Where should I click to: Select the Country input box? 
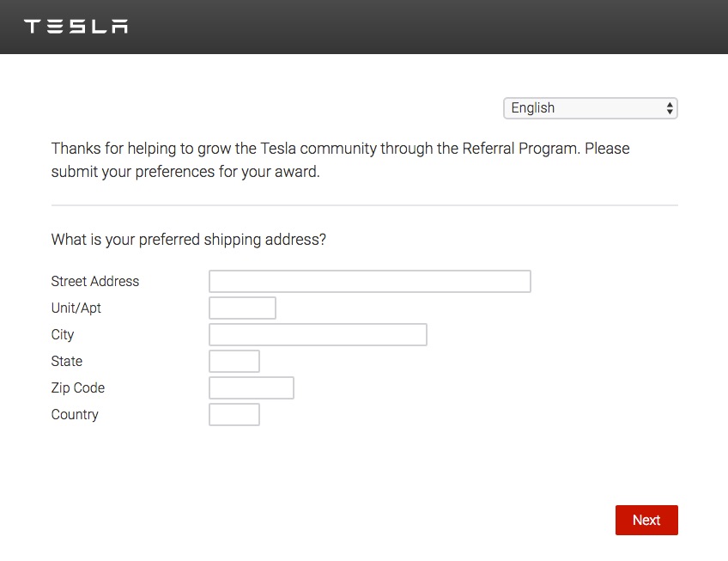pos(234,415)
